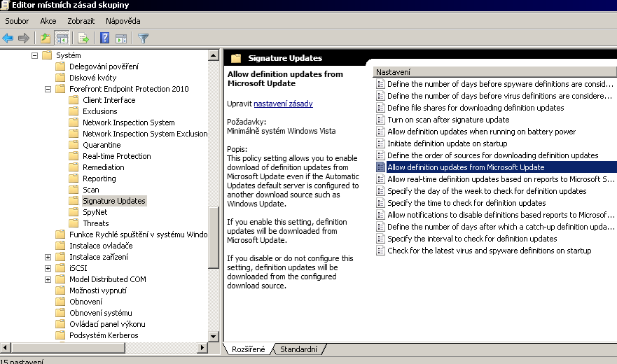Image resolution: width=617 pixels, height=364 pixels.
Task: Click policy icon of 'Initiate definition update on startup'
Action: point(380,143)
